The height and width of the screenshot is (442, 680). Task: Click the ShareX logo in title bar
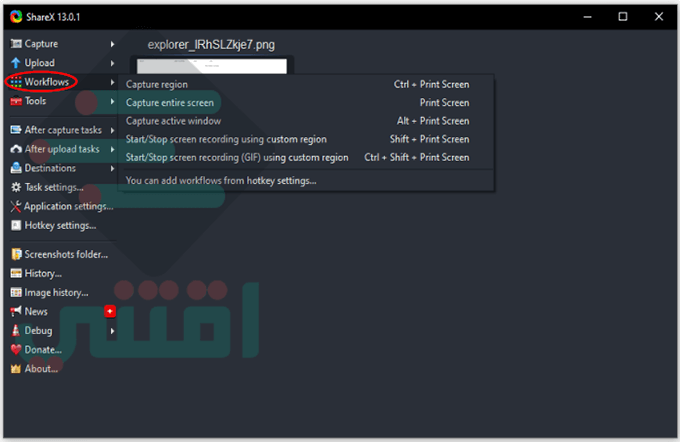coord(16,16)
